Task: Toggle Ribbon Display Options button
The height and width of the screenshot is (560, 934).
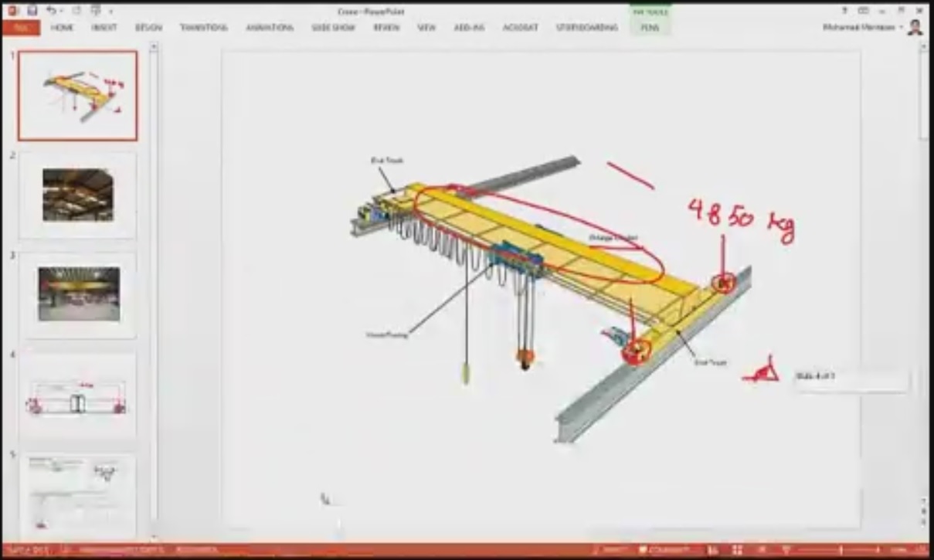Action: click(x=864, y=11)
